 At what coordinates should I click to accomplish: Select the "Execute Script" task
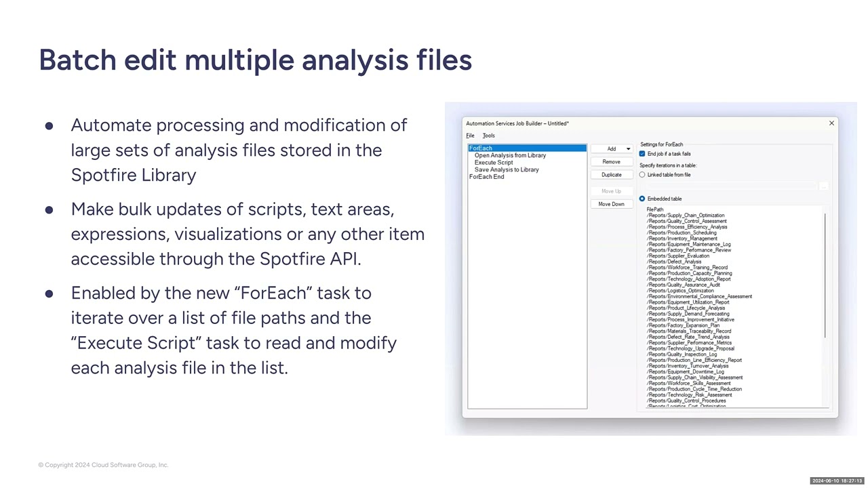(493, 162)
